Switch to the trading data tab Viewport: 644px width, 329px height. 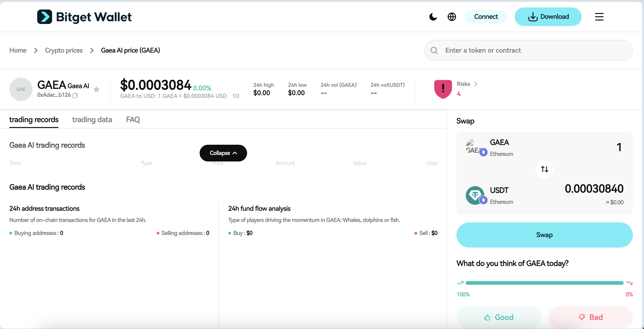coord(92,120)
